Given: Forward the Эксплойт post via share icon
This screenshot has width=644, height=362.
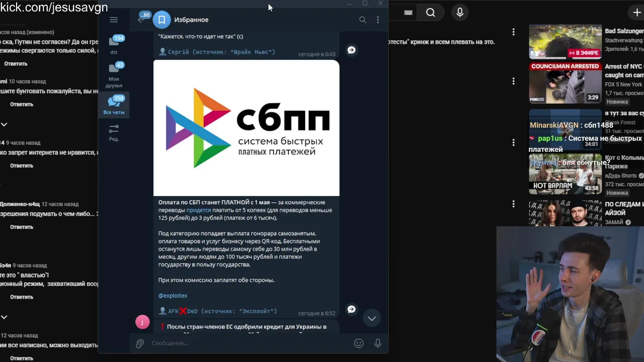Looking at the screenshot, I should tap(352, 309).
